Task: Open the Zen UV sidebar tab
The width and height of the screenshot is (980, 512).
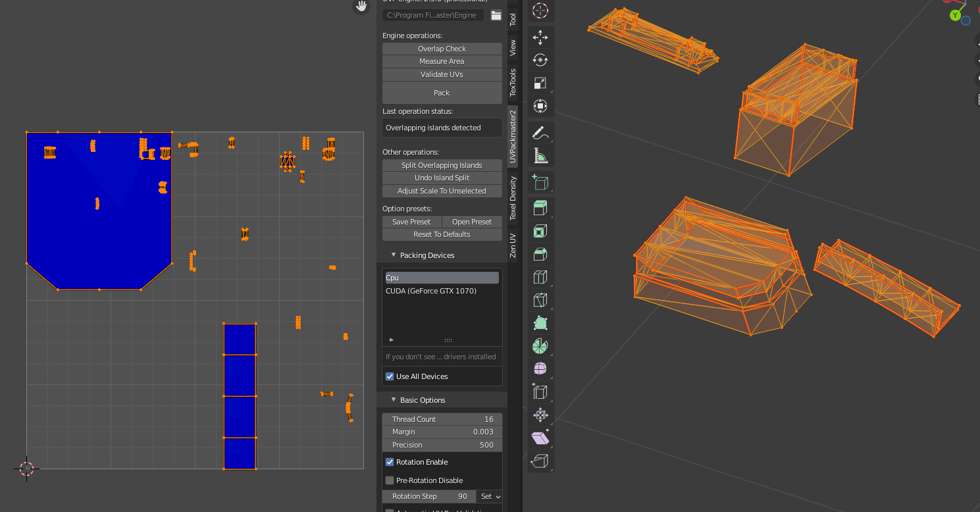Action: click(513, 245)
